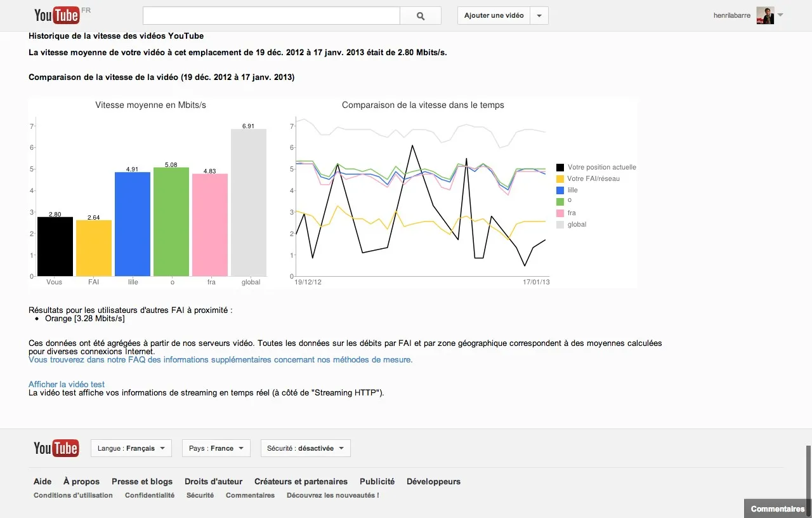812x518 pixels.
Task: Click the YouTube logo in the footer
Action: [x=56, y=448]
